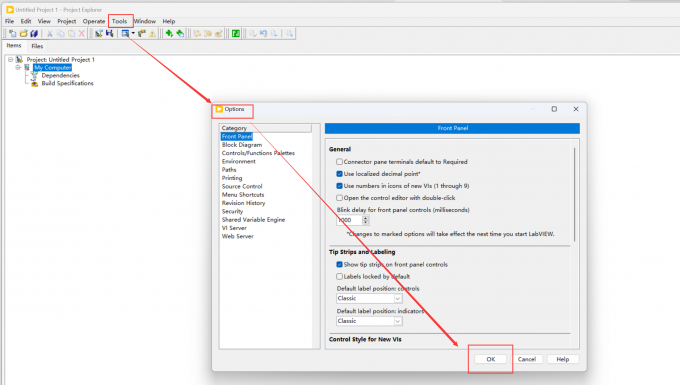This screenshot has height=385, width=680.
Task: Select Source Control category
Action: (242, 186)
